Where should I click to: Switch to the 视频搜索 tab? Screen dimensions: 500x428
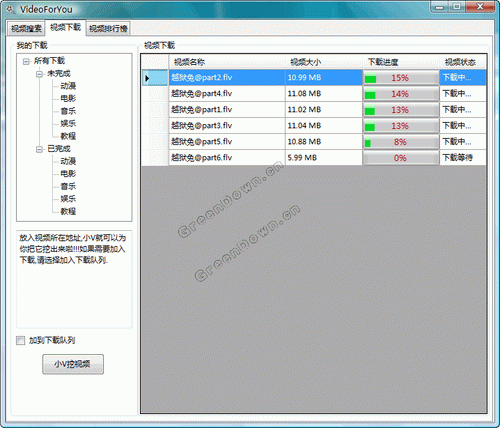[x=26, y=28]
